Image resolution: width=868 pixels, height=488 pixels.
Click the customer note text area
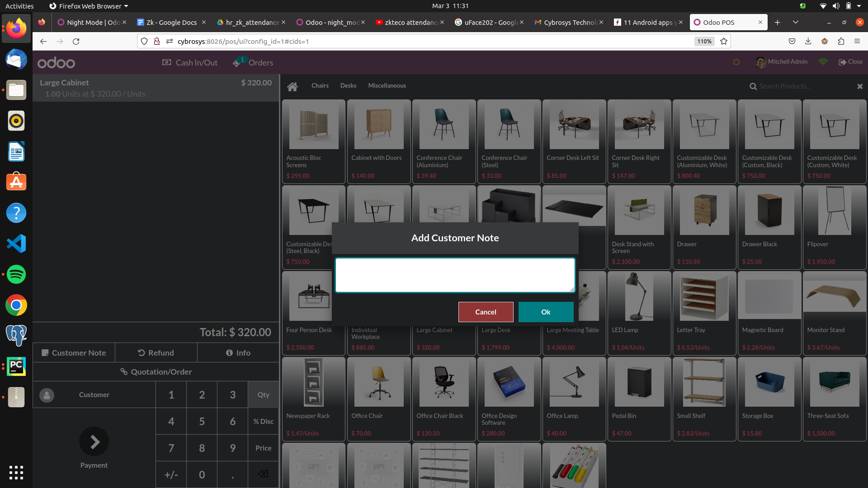click(x=455, y=275)
